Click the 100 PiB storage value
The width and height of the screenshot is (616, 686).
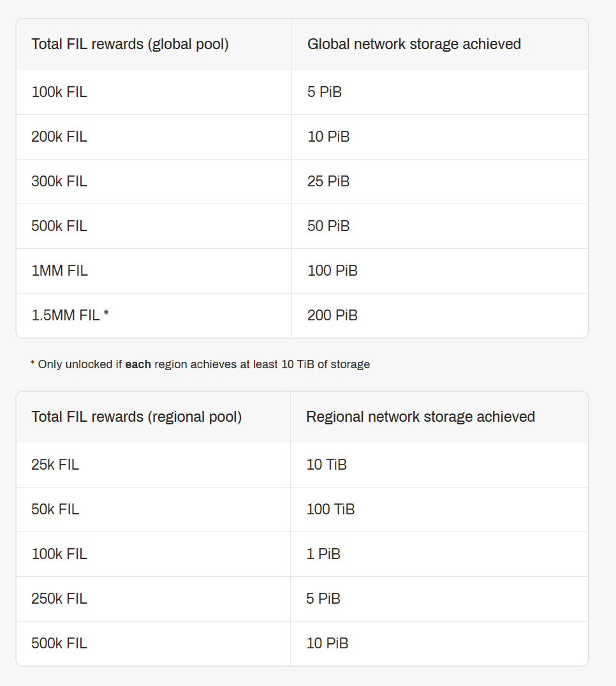[332, 271]
